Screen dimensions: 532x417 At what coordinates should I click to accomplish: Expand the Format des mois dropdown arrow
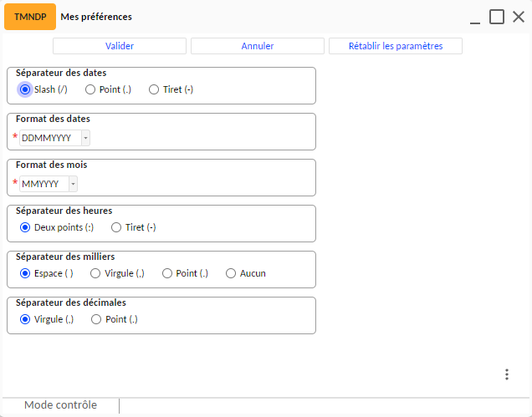point(73,184)
